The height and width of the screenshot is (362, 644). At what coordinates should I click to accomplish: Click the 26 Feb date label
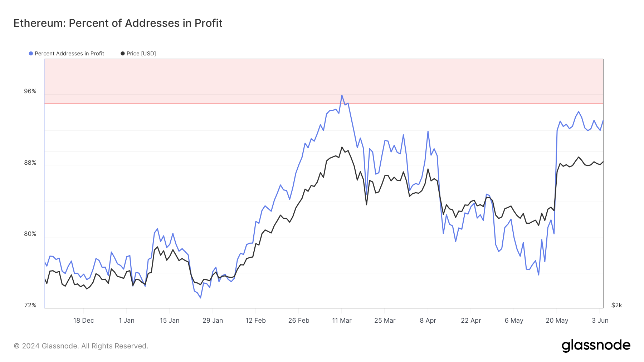pos(299,321)
